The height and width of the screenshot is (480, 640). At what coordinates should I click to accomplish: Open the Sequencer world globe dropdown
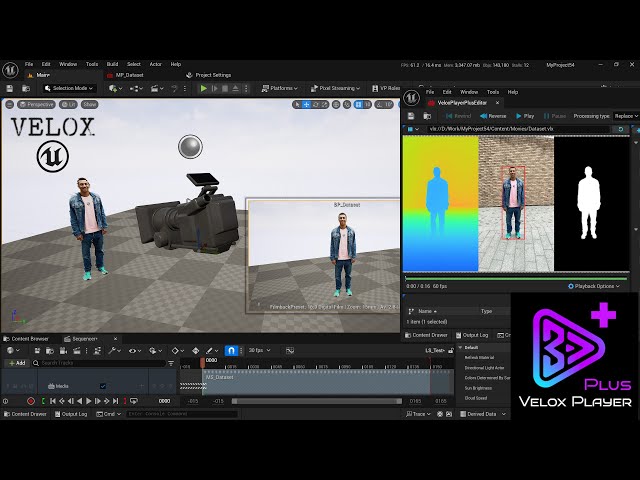pos(13,351)
